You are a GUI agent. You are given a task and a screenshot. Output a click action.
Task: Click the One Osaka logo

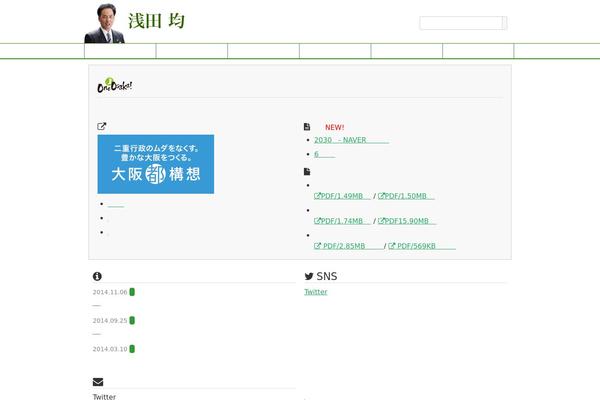(115, 85)
